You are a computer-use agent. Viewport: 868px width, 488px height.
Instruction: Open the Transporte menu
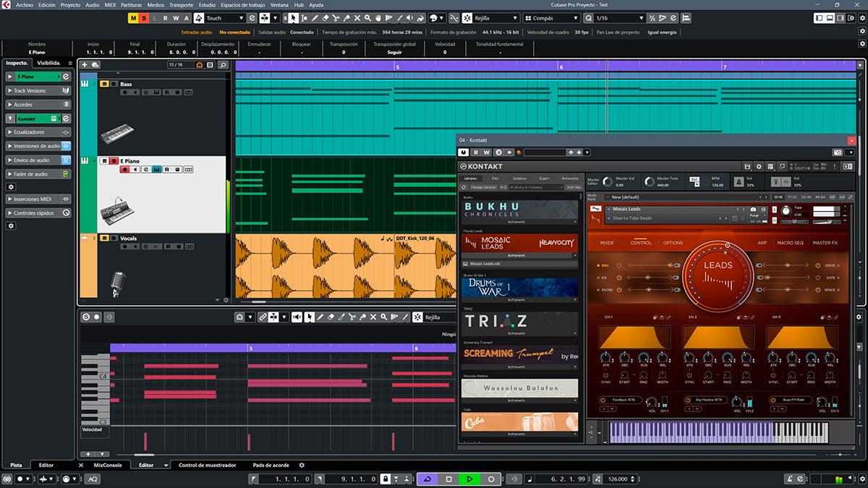point(182,4)
